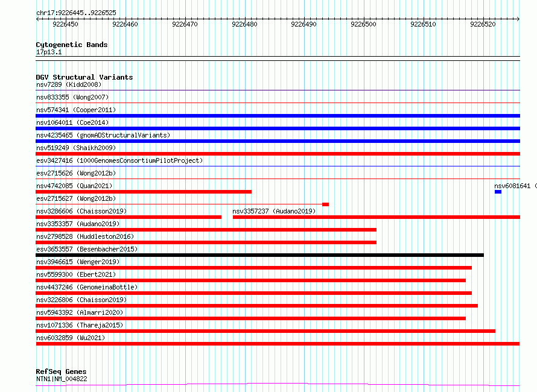Image resolution: width=537 pixels, height=392 pixels.
Task: Click the 9226500 ruler position label
Action: click(363, 24)
